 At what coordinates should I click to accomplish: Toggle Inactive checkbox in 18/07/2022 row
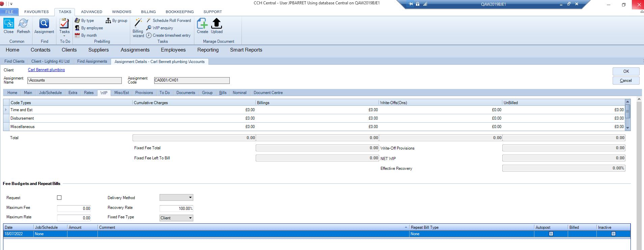[613, 234]
